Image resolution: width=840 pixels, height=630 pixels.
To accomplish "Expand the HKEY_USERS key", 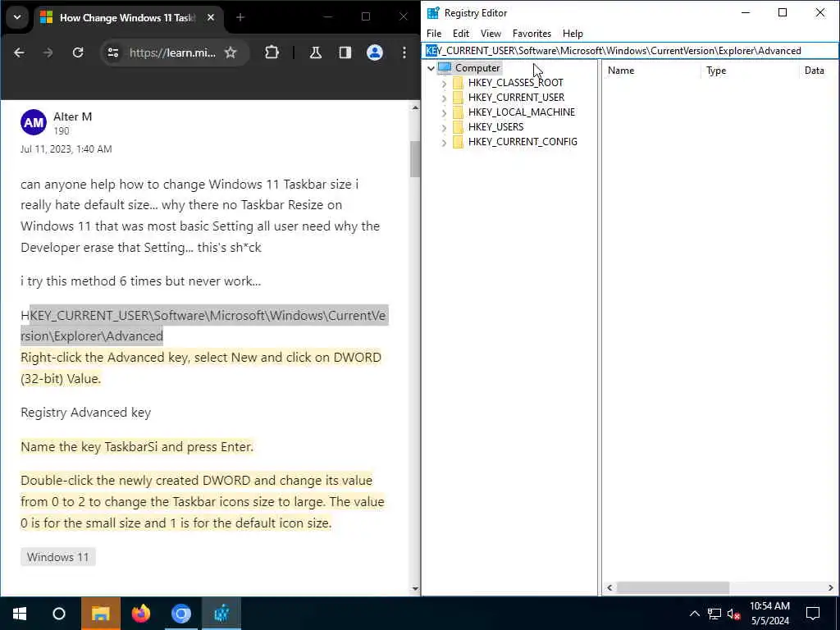I will pos(444,127).
